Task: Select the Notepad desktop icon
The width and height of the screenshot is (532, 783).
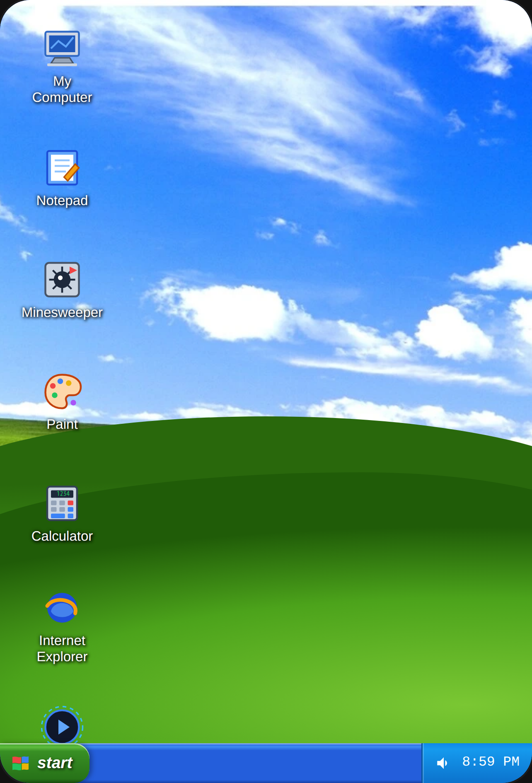Action: (62, 167)
